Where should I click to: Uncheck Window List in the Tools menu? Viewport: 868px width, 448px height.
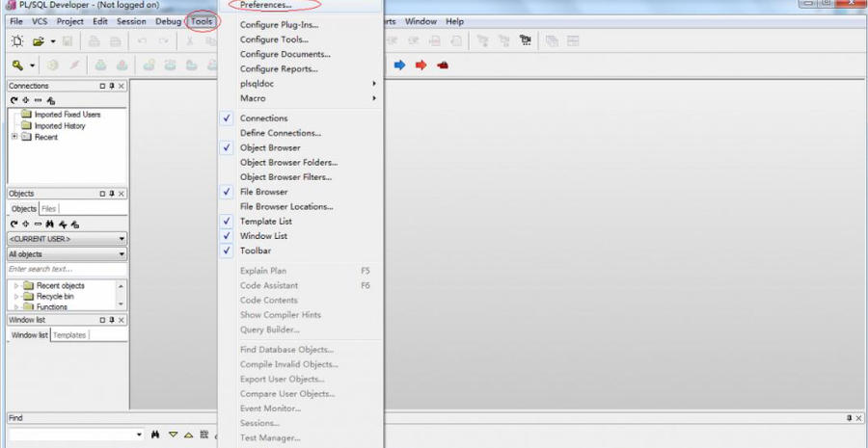pos(227,236)
